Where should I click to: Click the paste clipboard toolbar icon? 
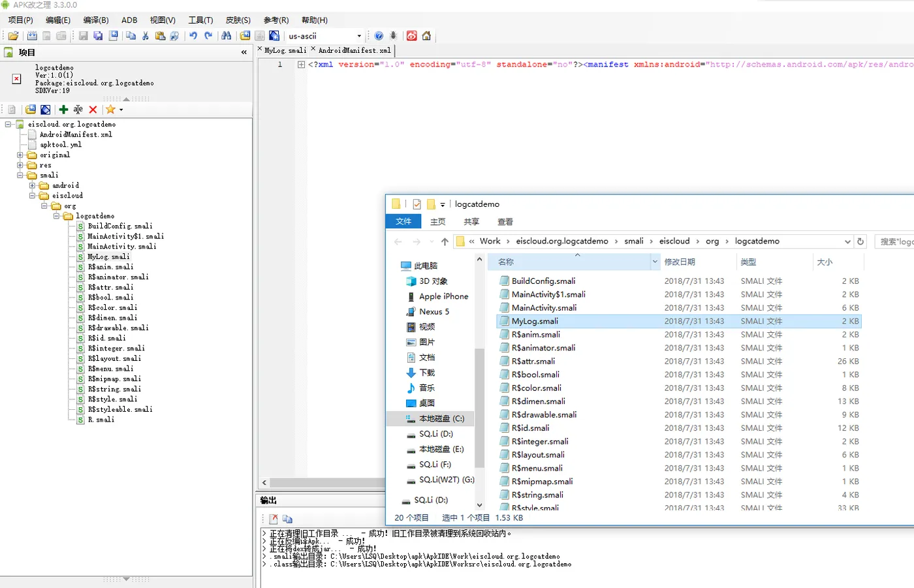pos(160,36)
